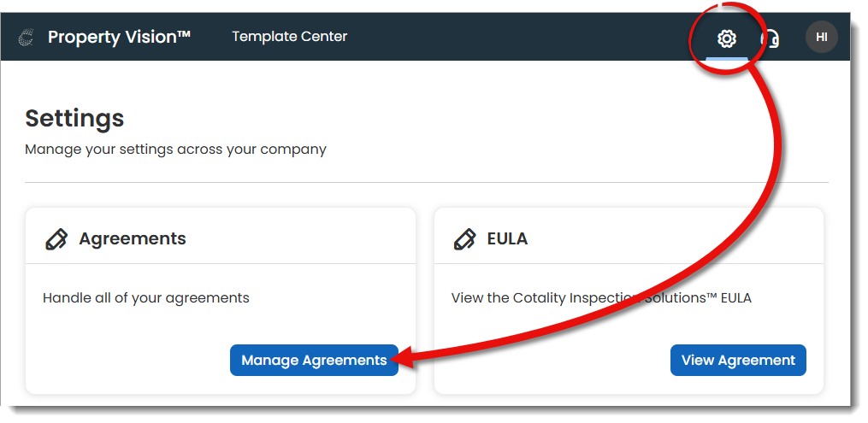Open the Template Center tab
The width and height of the screenshot is (868, 423).
(289, 37)
